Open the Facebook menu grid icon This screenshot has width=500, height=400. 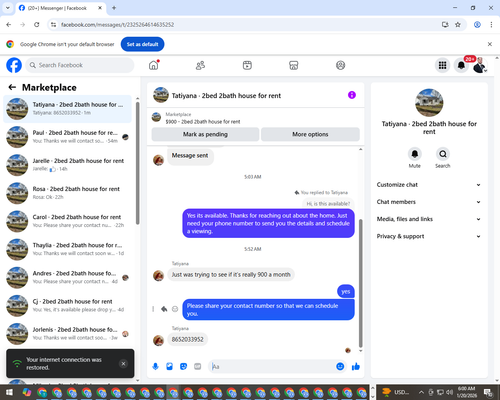point(442,65)
